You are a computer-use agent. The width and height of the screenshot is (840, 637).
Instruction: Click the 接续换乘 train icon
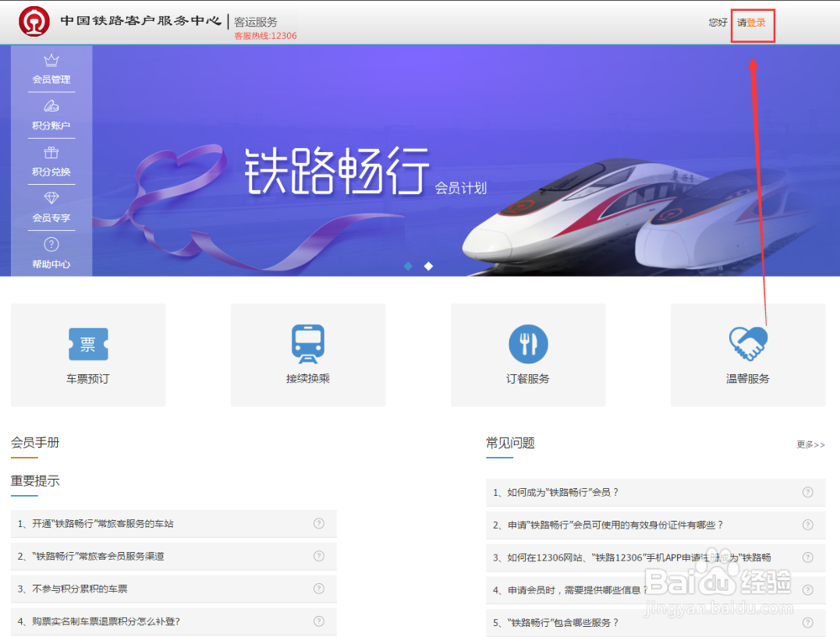tap(308, 344)
